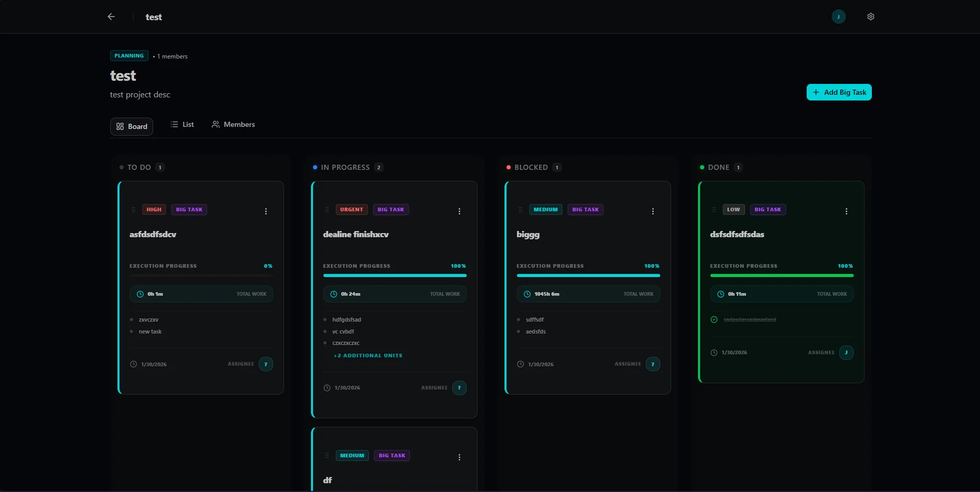Click the clock icon beside 0h 1m

click(x=140, y=294)
